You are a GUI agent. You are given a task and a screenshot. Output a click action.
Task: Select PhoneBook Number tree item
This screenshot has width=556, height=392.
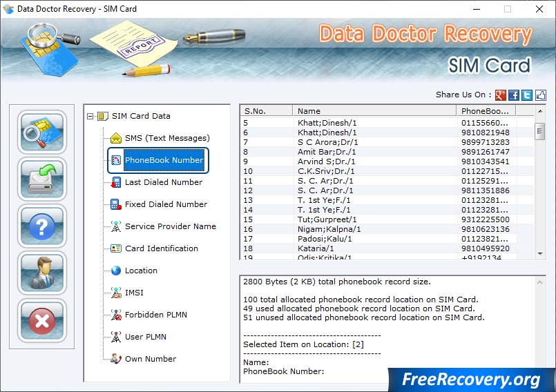[x=164, y=160]
